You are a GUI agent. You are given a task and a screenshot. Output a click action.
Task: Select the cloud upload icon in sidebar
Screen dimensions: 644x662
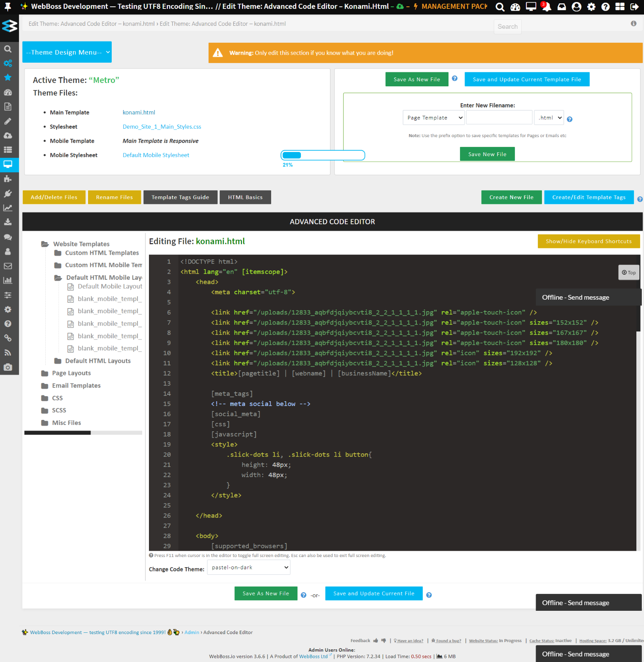pyautogui.click(x=8, y=135)
